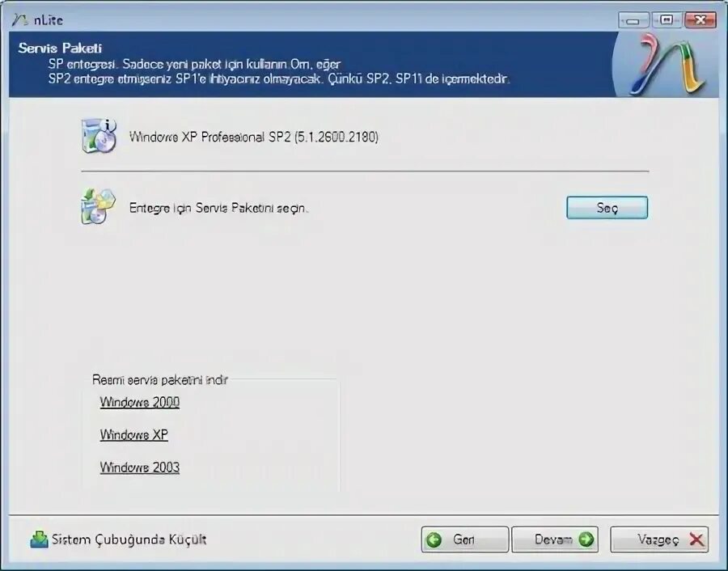This screenshot has width=728, height=571.
Task: Click the nLite title bar app icon
Action: pyautogui.click(x=19, y=20)
